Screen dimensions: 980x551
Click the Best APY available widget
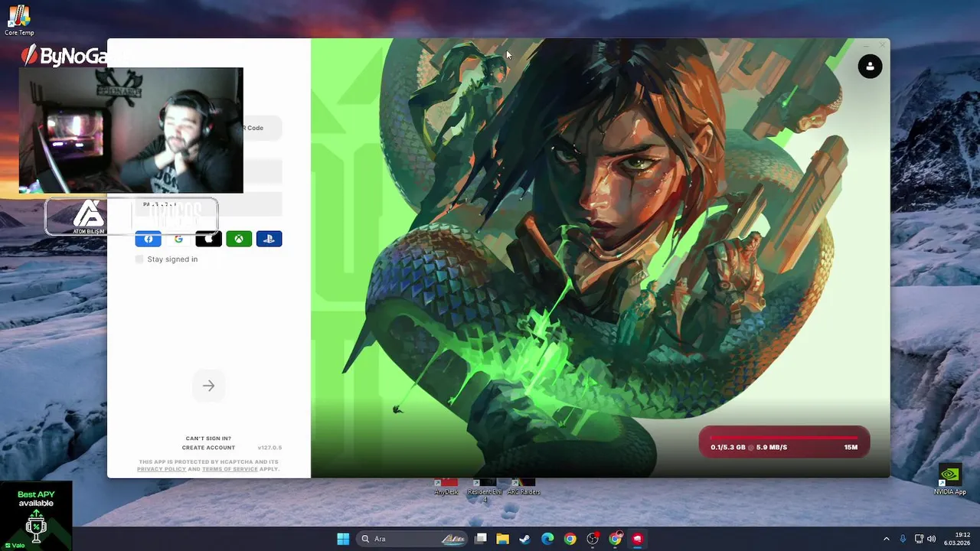(36, 515)
